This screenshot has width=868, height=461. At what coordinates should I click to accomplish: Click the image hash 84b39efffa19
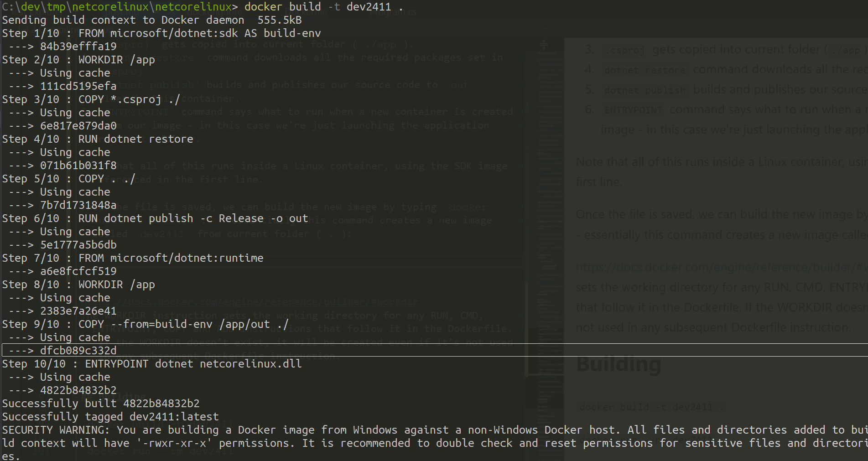click(x=78, y=47)
